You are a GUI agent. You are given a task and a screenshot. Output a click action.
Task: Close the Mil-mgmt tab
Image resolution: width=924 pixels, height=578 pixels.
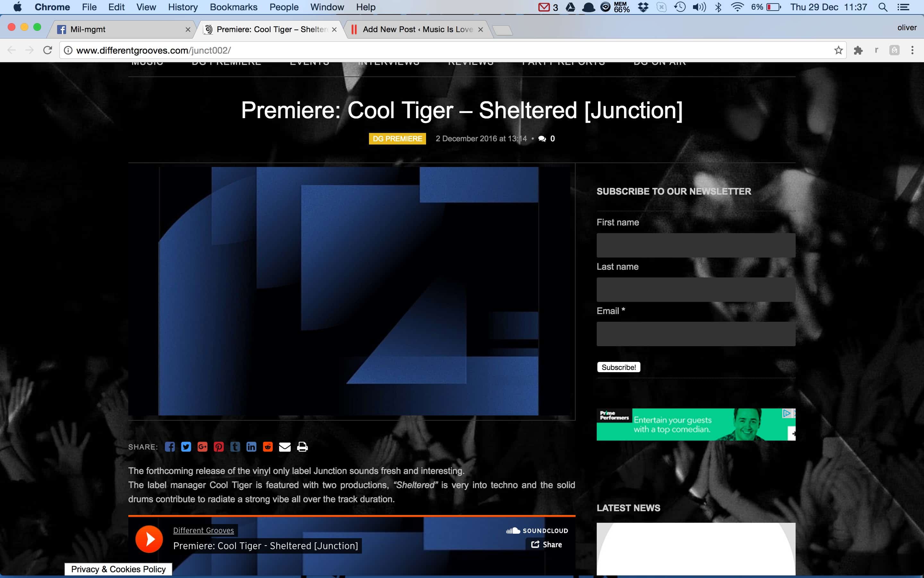(188, 30)
